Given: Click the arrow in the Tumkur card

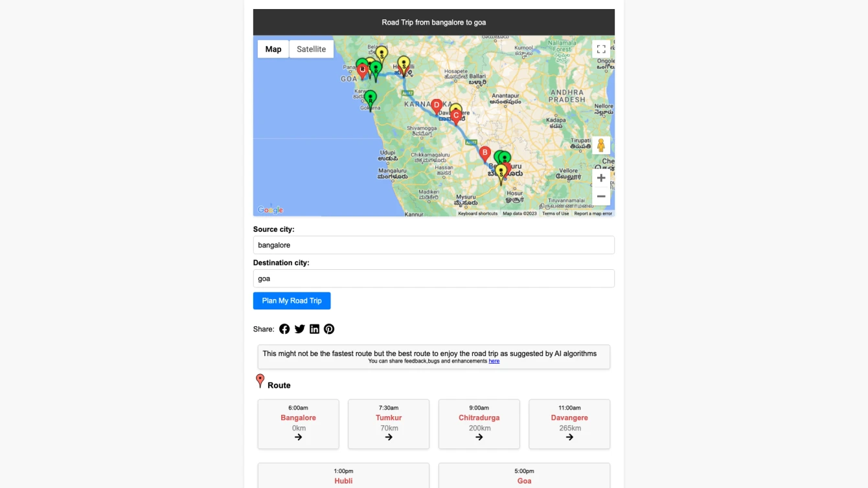Looking at the screenshot, I should point(389,438).
